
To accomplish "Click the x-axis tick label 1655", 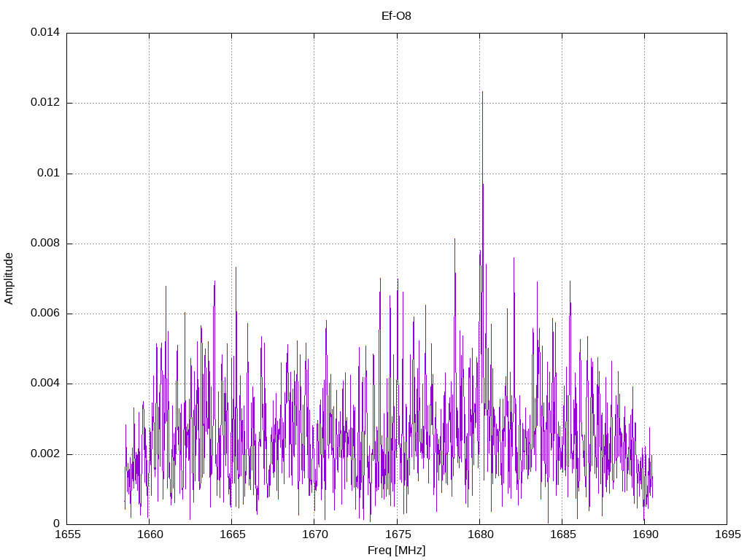I will [x=68, y=534].
